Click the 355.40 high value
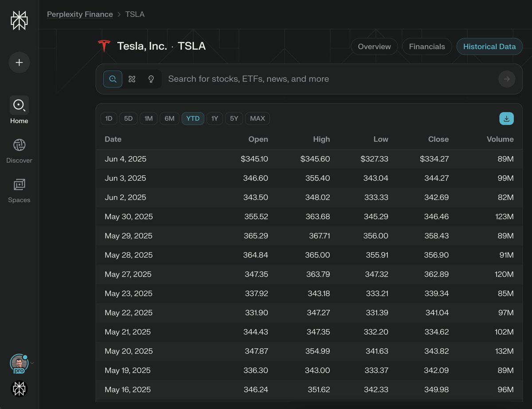 pyautogui.click(x=317, y=178)
